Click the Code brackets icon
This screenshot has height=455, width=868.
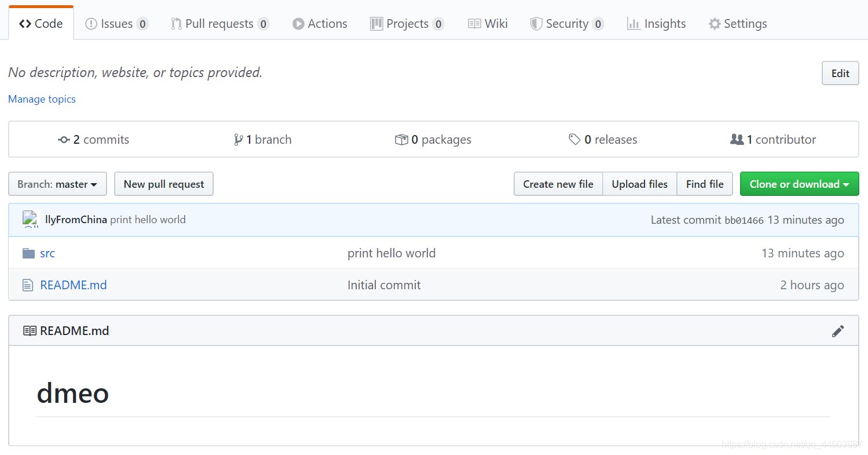(x=25, y=24)
